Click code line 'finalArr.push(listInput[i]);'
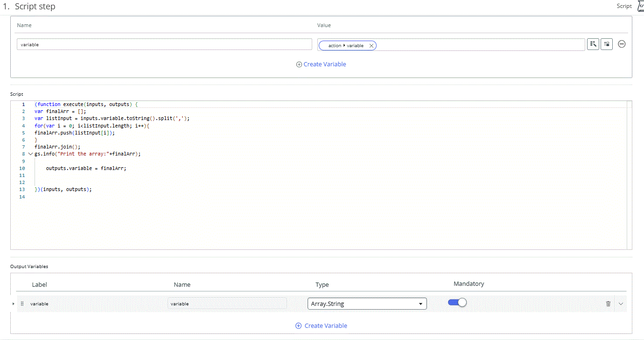The image size is (644, 340). click(x=75, y=133)
